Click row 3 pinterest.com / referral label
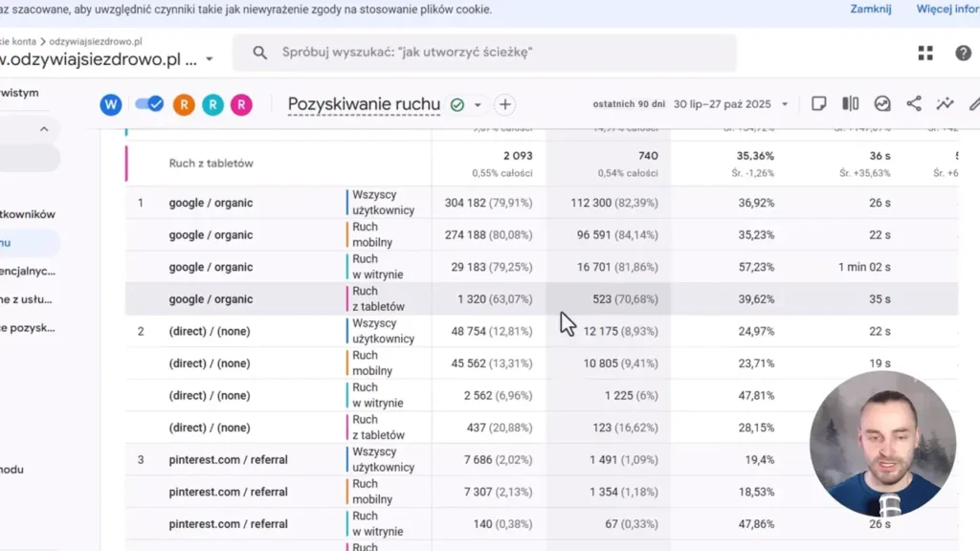 228,460
